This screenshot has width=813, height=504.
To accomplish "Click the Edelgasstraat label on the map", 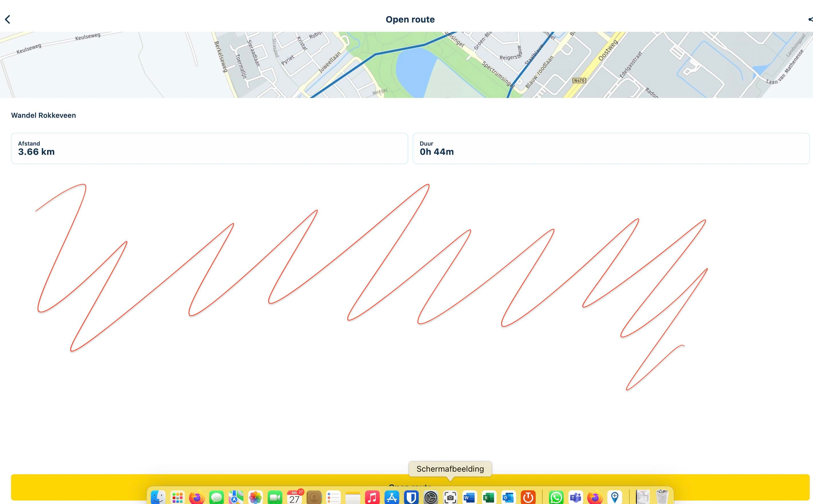I will point(631,65).
